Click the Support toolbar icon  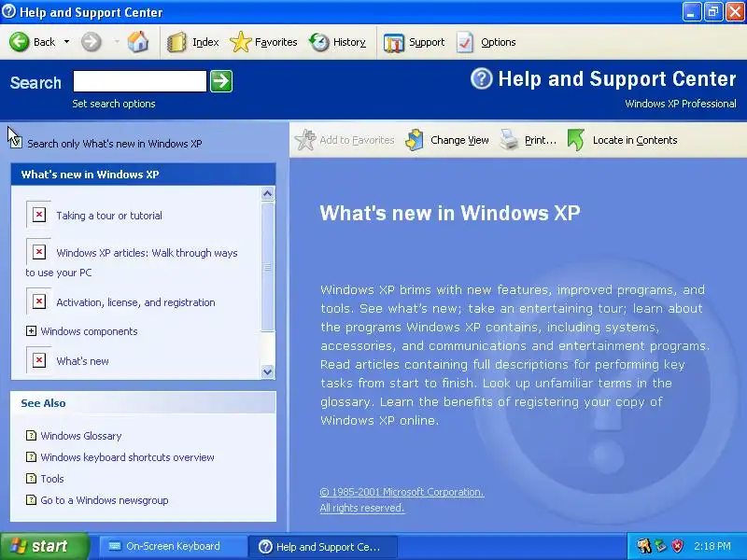(393, 43)
